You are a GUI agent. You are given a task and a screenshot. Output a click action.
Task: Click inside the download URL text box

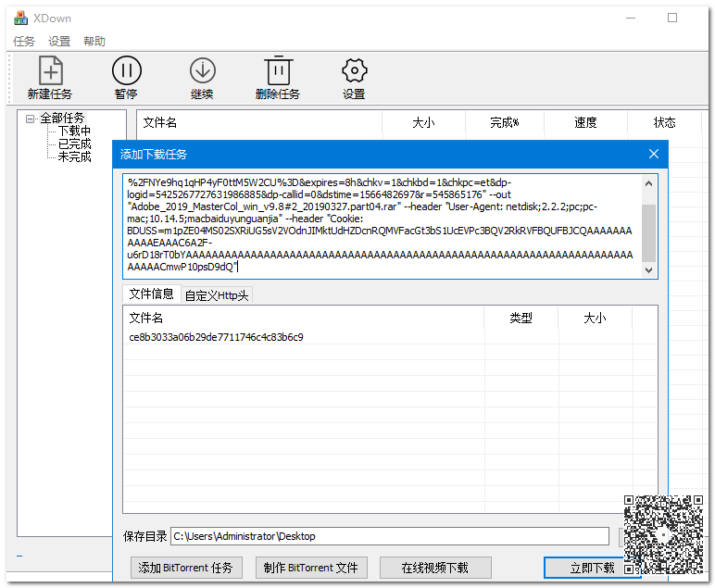click(383, 227)
